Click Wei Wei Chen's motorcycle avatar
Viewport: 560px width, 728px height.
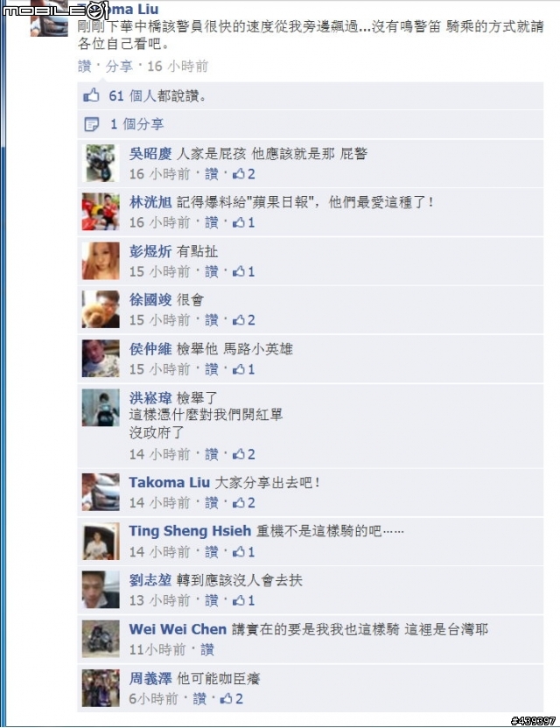point(101,639)
